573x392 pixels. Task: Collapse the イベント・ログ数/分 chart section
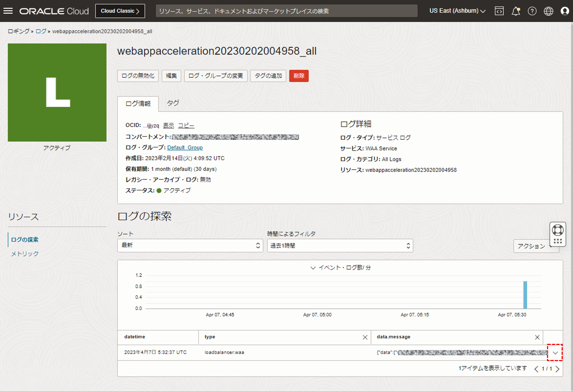313,268
